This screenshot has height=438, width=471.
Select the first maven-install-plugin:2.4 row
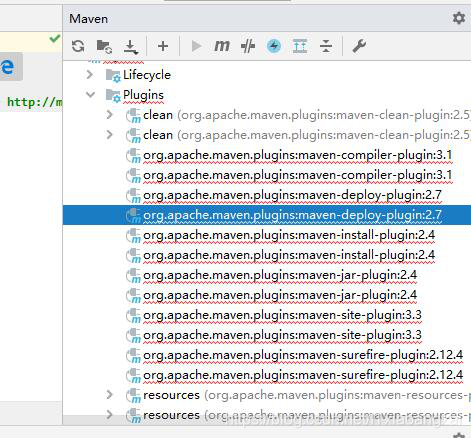267,235
